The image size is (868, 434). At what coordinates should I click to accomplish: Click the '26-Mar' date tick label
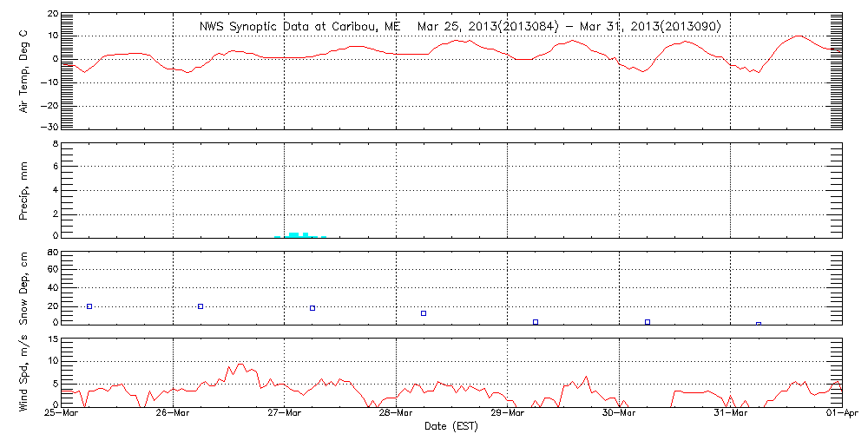(x=173, y=415)
